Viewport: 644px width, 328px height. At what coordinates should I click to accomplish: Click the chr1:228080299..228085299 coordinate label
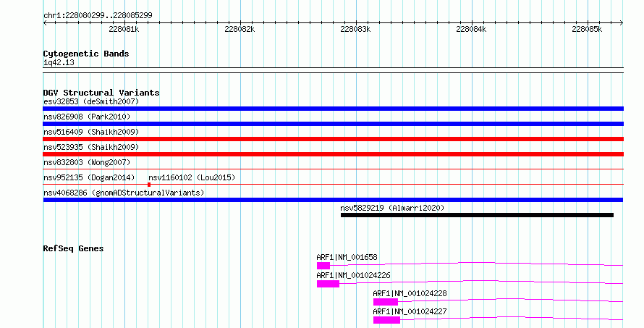coord(98,15)
